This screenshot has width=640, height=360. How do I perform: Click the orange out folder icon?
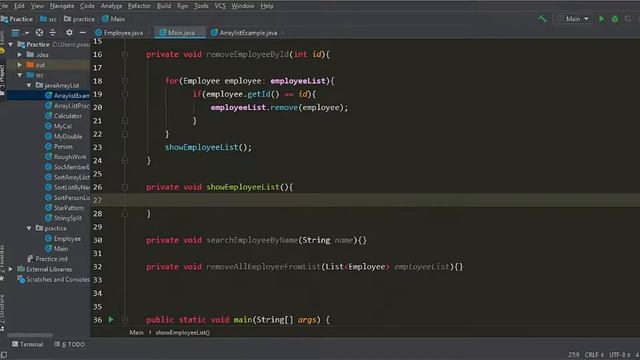tap(30, 65)
